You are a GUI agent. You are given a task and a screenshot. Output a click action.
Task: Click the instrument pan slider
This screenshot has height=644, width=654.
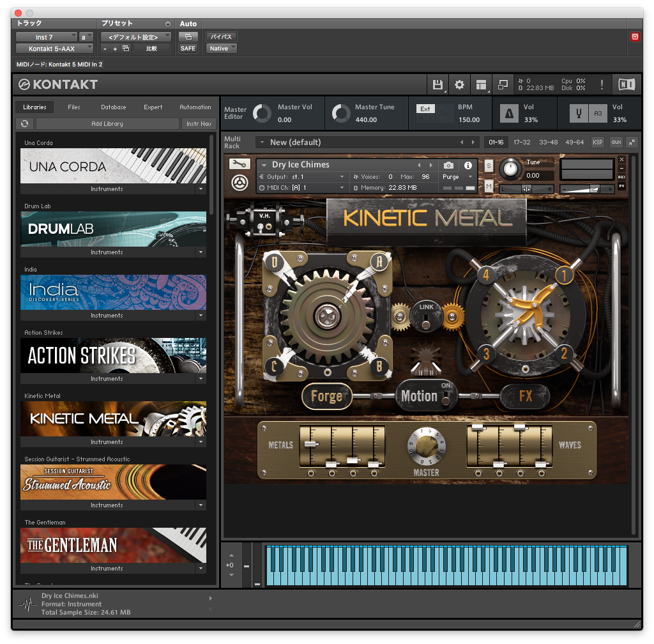526,189
